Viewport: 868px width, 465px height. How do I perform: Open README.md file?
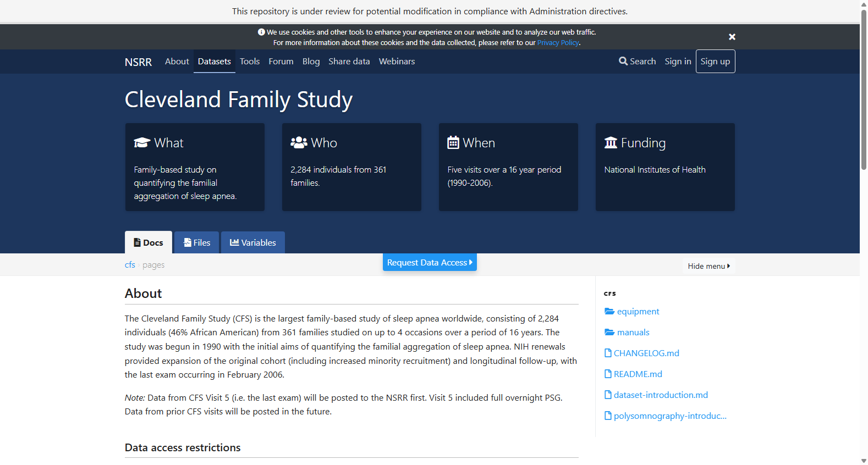pyautogui.click(x=638, y=374)
